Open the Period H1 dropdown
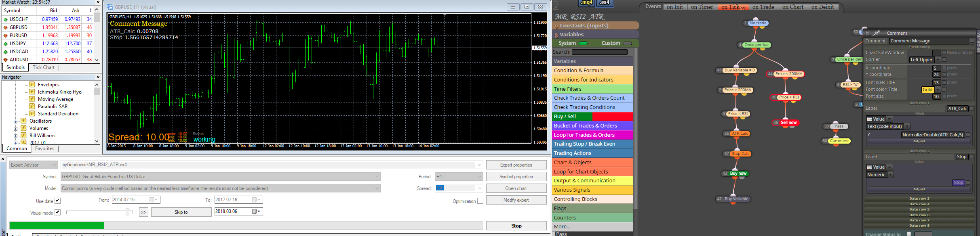 pos(459,176)
